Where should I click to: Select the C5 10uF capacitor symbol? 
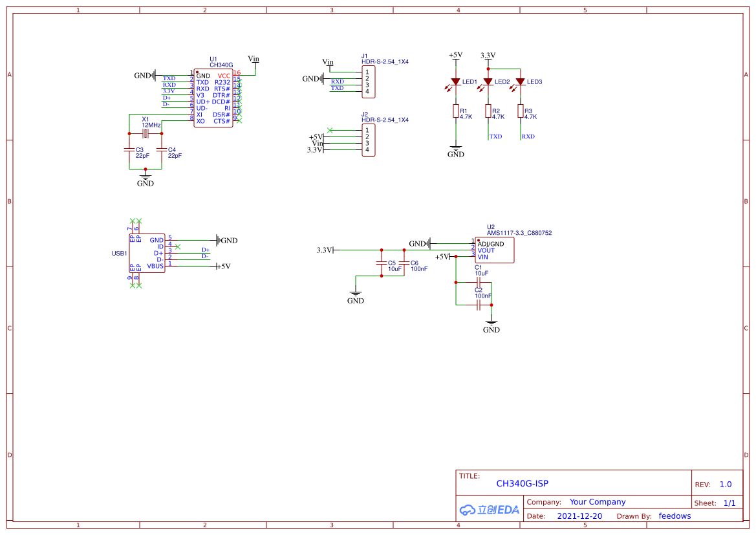pyautogui.click(x=382, y=263)
